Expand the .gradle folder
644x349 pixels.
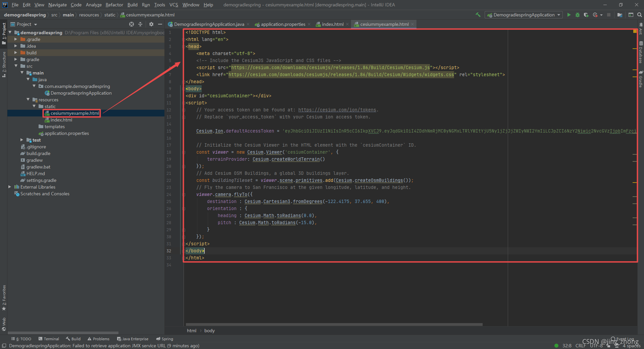point(15,39)
